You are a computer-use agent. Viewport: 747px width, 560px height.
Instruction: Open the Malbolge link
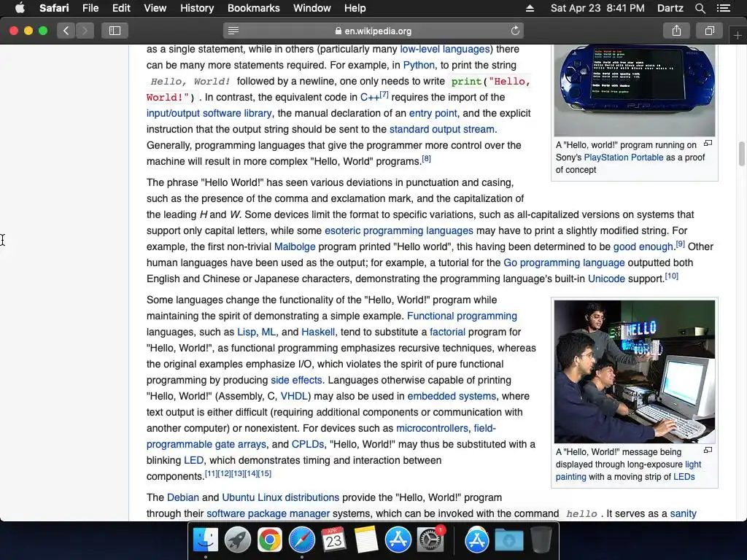295,246
